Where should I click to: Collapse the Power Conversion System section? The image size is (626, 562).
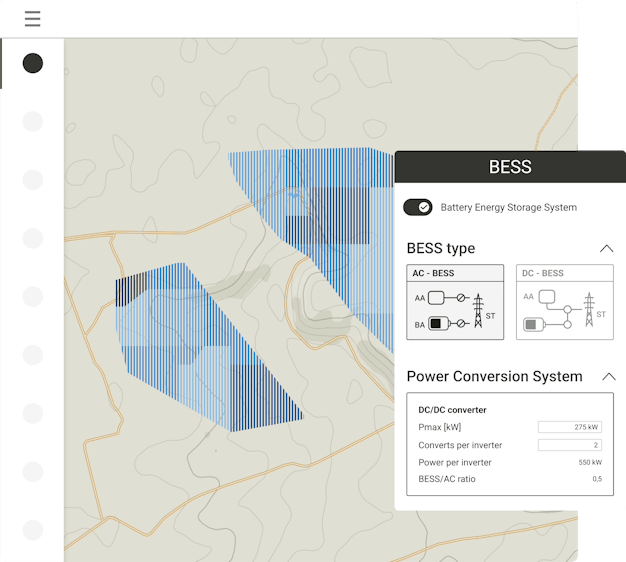tap(606, 377)
